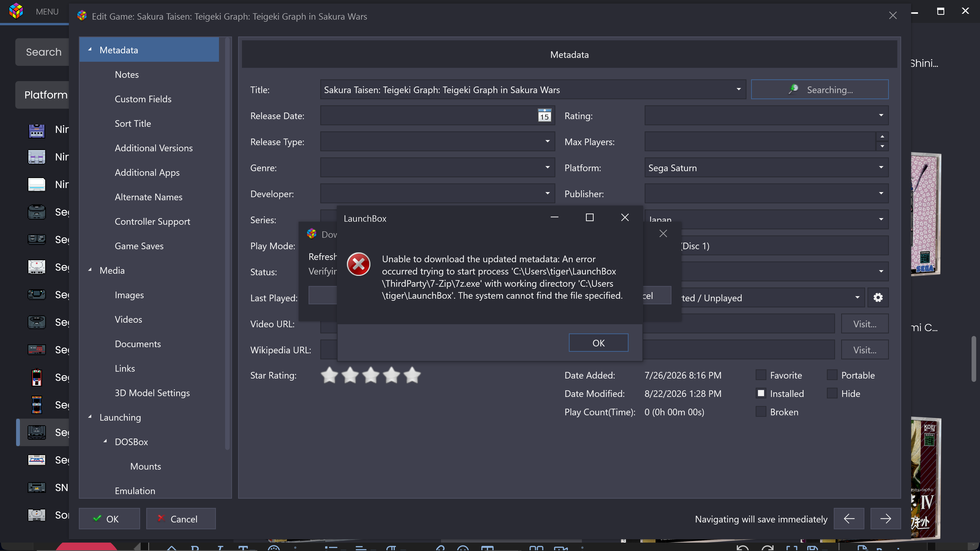Open the Developer dropdown
Screen dimensions: 980x551
547,194
